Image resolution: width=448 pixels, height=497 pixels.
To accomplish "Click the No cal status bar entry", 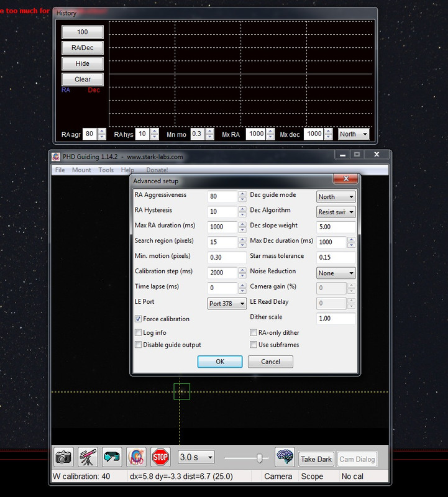I will click(352, 476).
